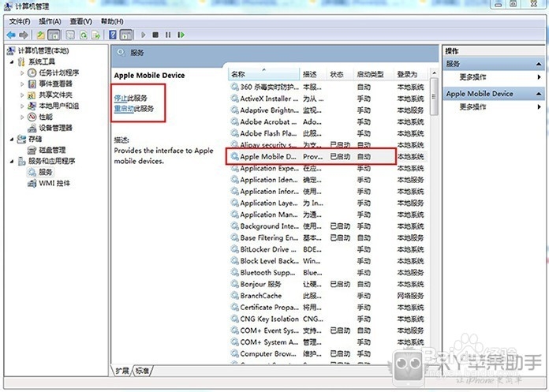Expand the 性能 tree node
This screenshot has width=549, height=392.
[x=22, y=118]
